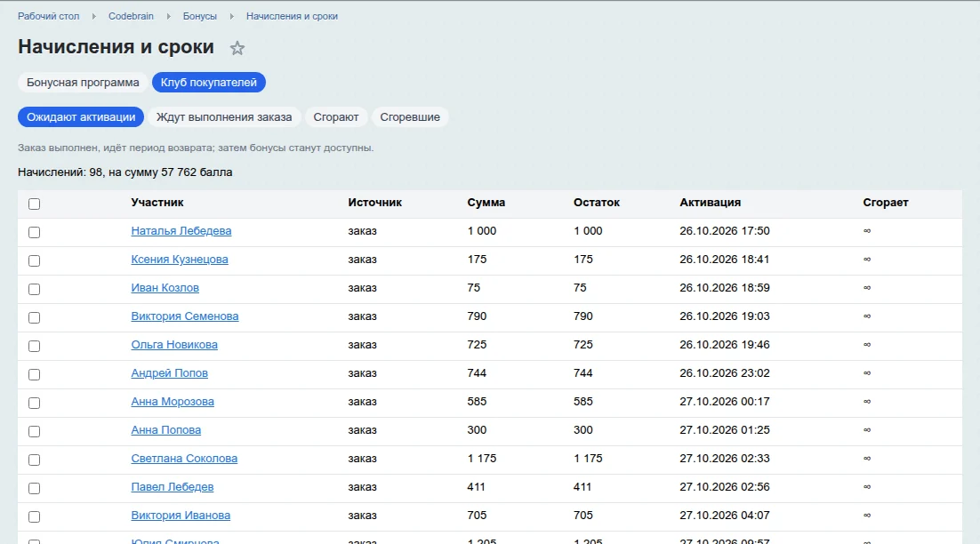
Task: Open Виктория Семенова's member page
Action: pos(185,316)
